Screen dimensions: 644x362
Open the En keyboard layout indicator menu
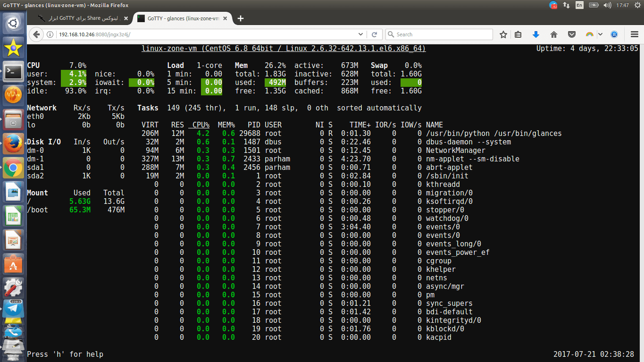click(x=579, y=5)
